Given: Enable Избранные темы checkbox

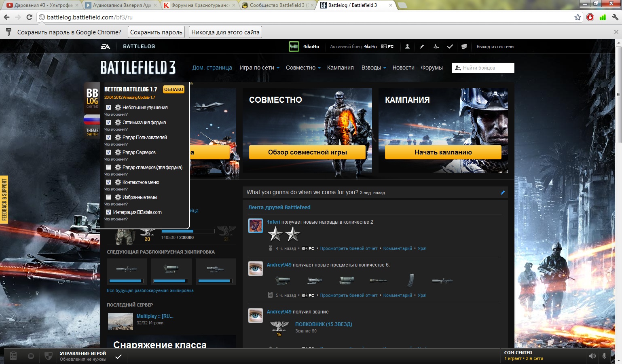Looking at the screenshot, I should [x=108, y=197].
